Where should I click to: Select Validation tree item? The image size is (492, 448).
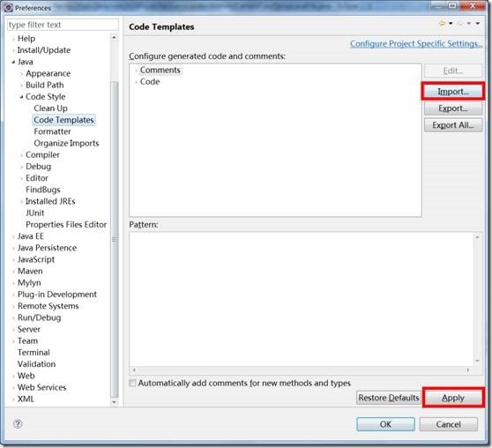(x=36, y=364)
